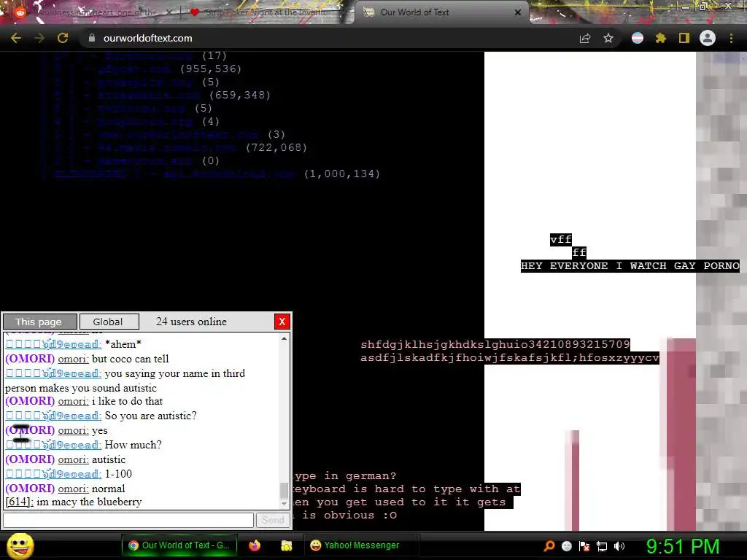Viewport: 747px width, 560px height.
Task: Bookmark this page with the star icon
Action: [608, 38]
